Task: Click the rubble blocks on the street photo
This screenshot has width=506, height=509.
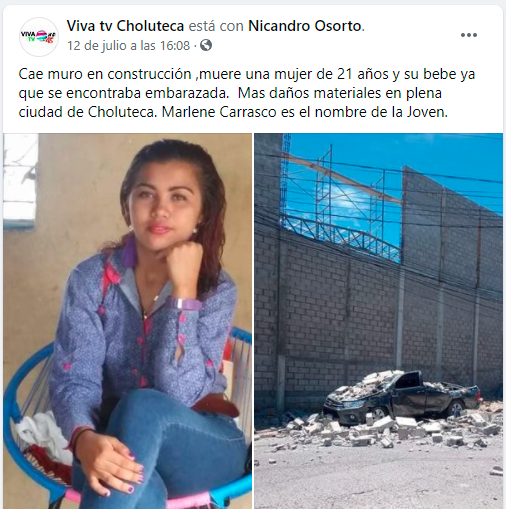Action: (x=383, y=432)
